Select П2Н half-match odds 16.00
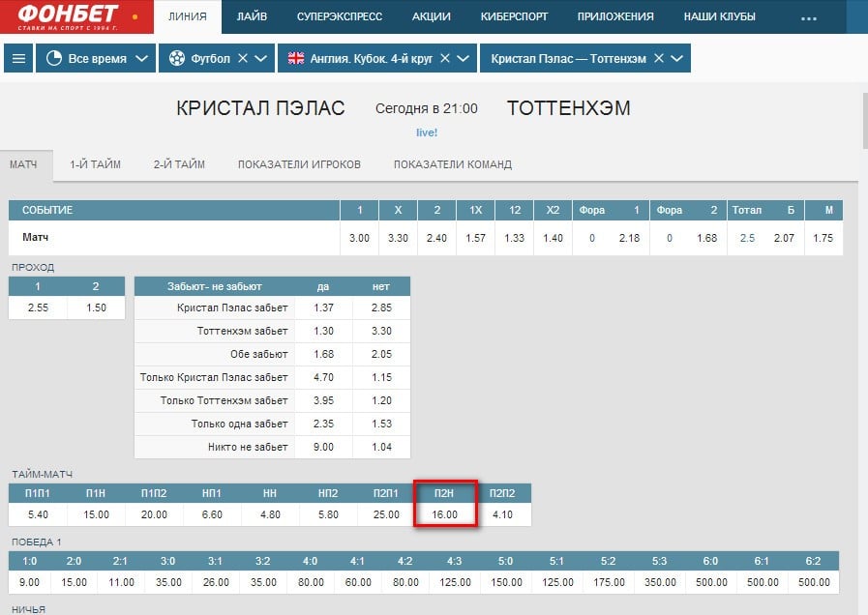Image resolution: width=868 pixels, height=615 pixels. click(444, 514)
